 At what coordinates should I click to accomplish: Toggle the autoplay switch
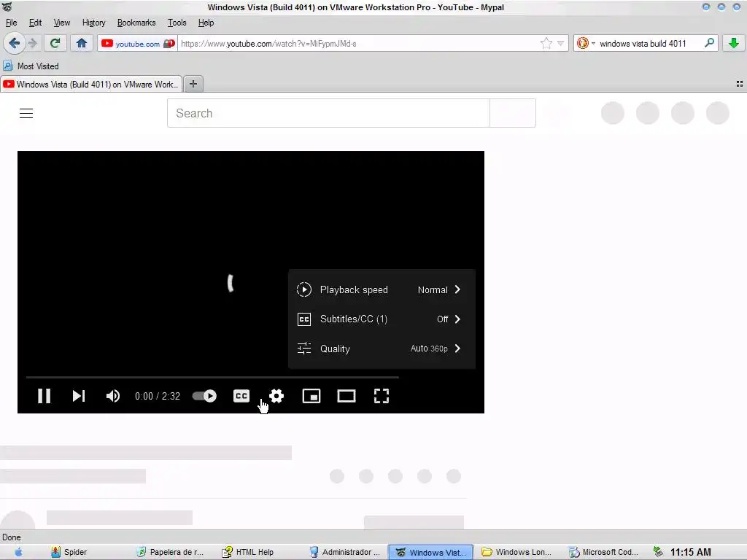click(x=204, y=396)
